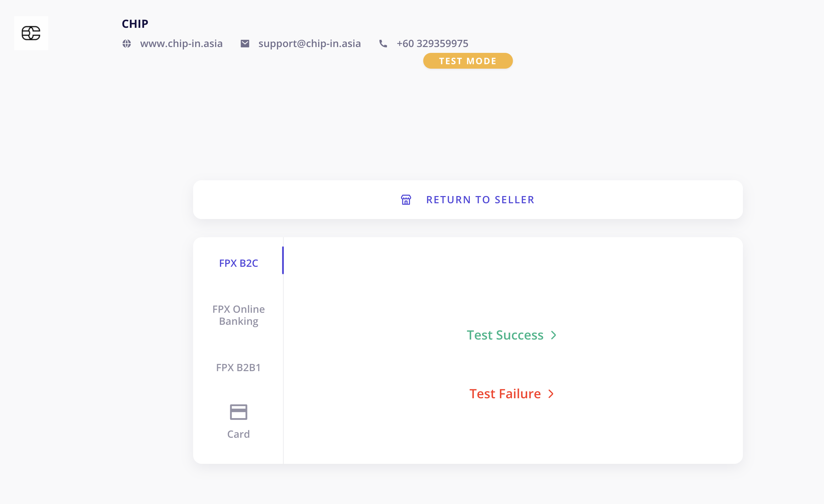Switch to the FPX Online Banking tab
This screenshot has height=504, width=824.
pyautogui.click(x=238, y=315)
